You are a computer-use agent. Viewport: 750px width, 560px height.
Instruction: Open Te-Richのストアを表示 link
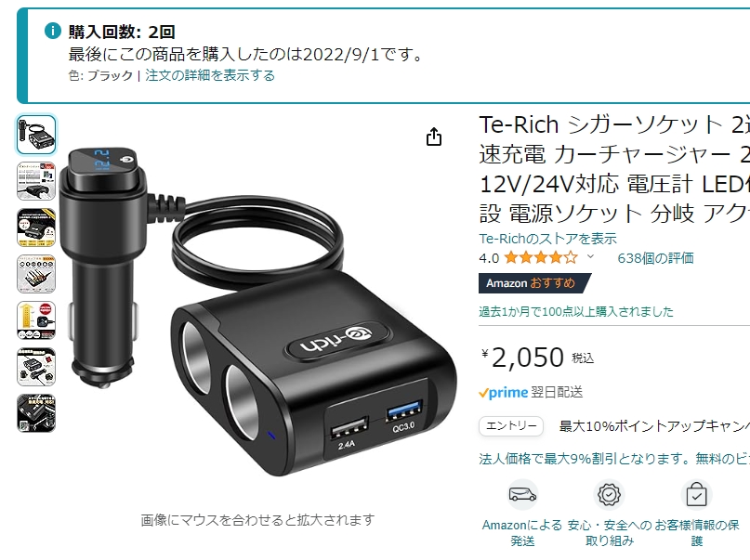coord(547,238)
